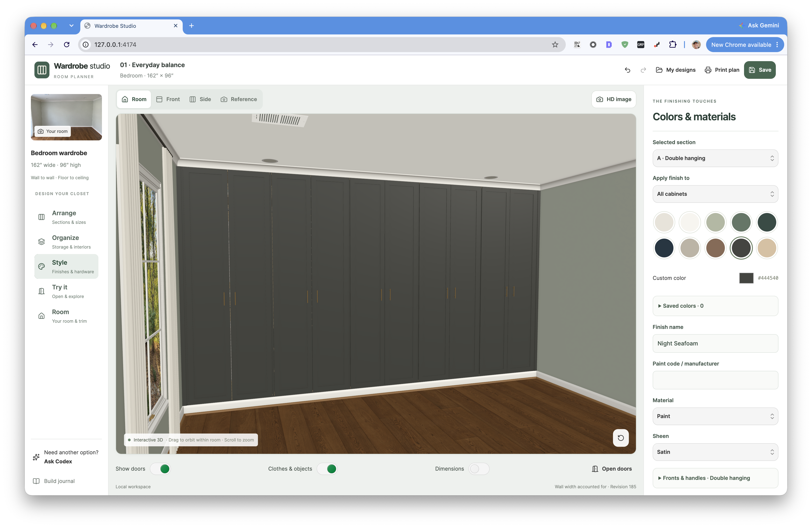Open the Organize storage & interiors step

pyautogui.click(x=66, y=242)
